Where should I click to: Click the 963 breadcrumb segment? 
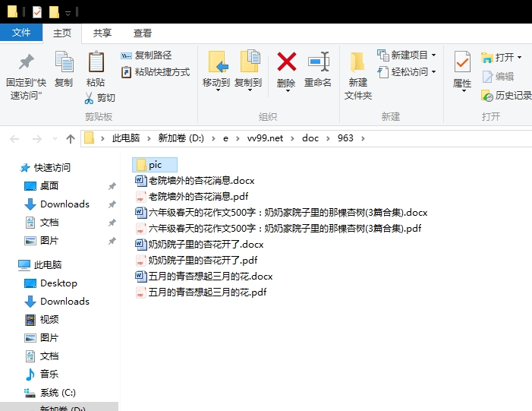(345, 138)
